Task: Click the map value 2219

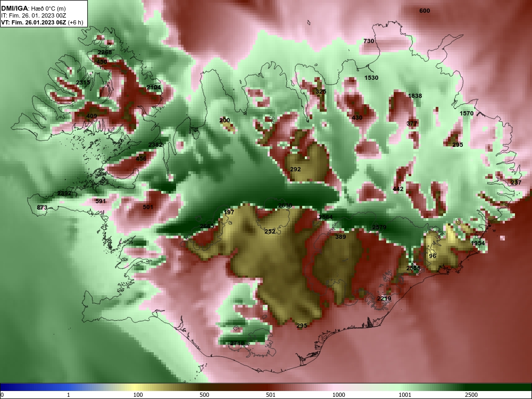Action: point(384,298)
